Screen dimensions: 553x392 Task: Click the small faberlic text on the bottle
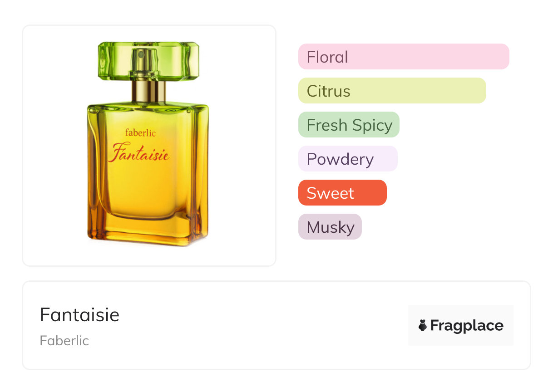[140, 133]
